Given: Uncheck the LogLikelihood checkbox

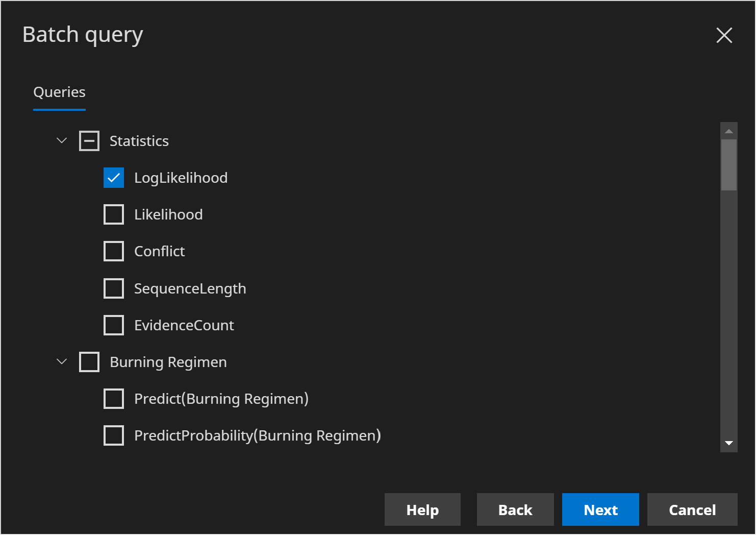Looking at the screenshot, I should pyautogui.click(x=114, y=178).
